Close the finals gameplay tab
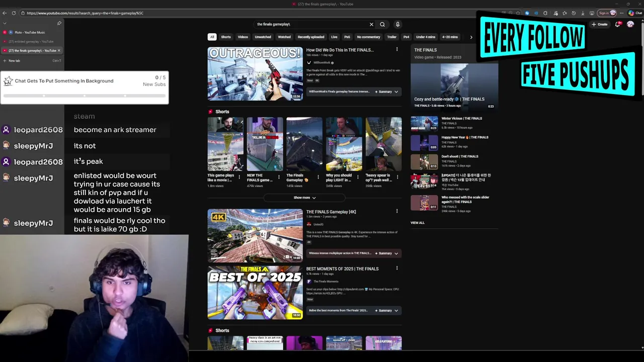Image resolution: width=644 pixels, height=362 pixels. [x=59, y=50]
